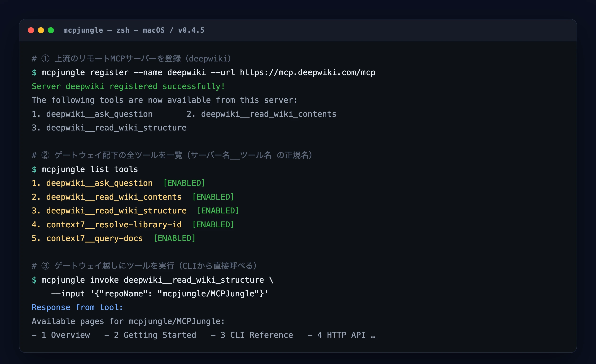Click yellow 'deepwiki__read_wiki_contents' in tools list

[114, 197]
